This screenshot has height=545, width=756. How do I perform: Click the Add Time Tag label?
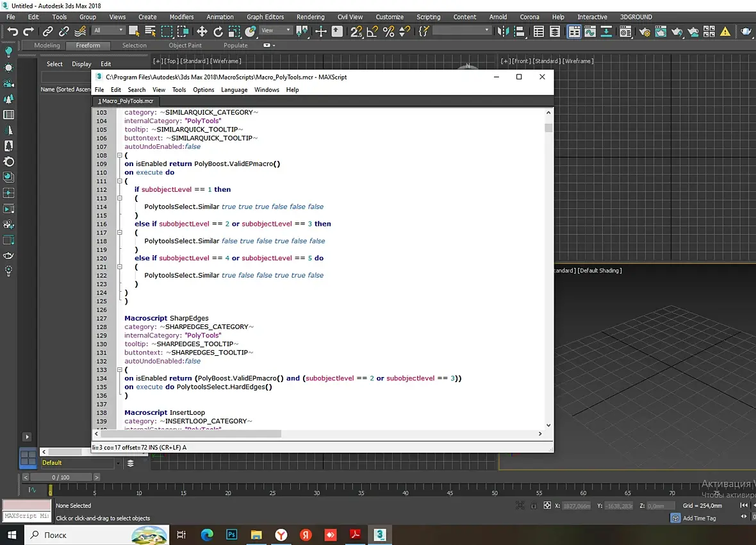699,518
